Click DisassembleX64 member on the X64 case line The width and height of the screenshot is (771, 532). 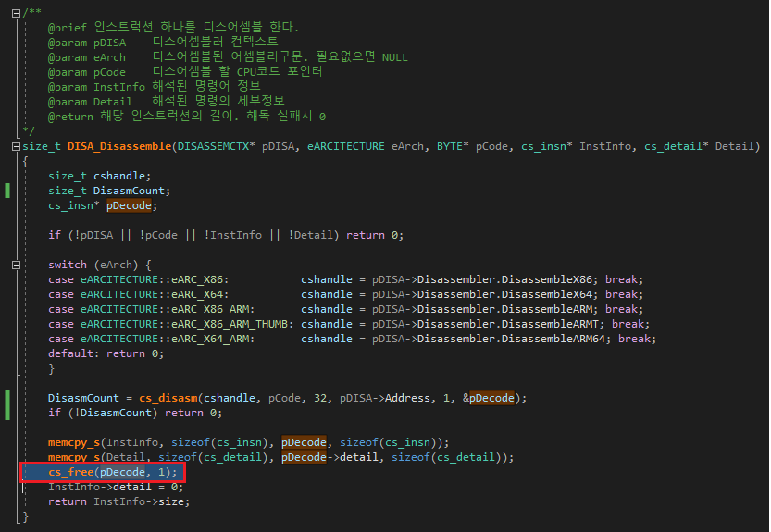point(547,294)
